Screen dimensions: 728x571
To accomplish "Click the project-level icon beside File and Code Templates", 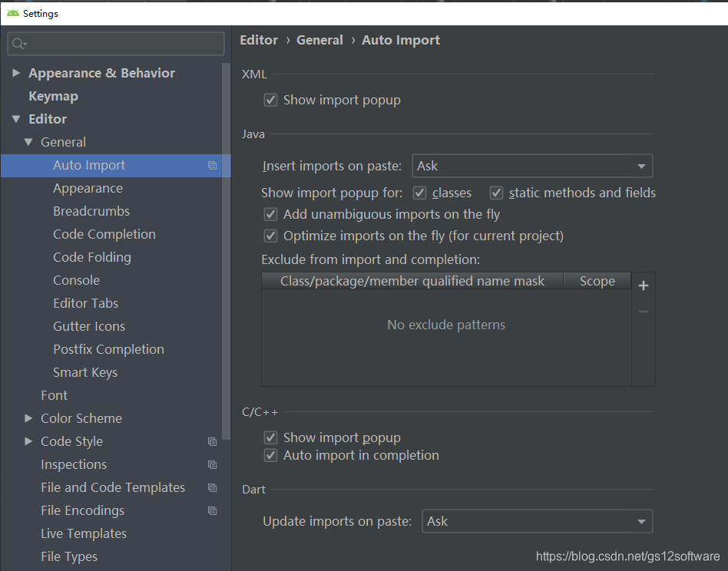I will click(212, 488).
